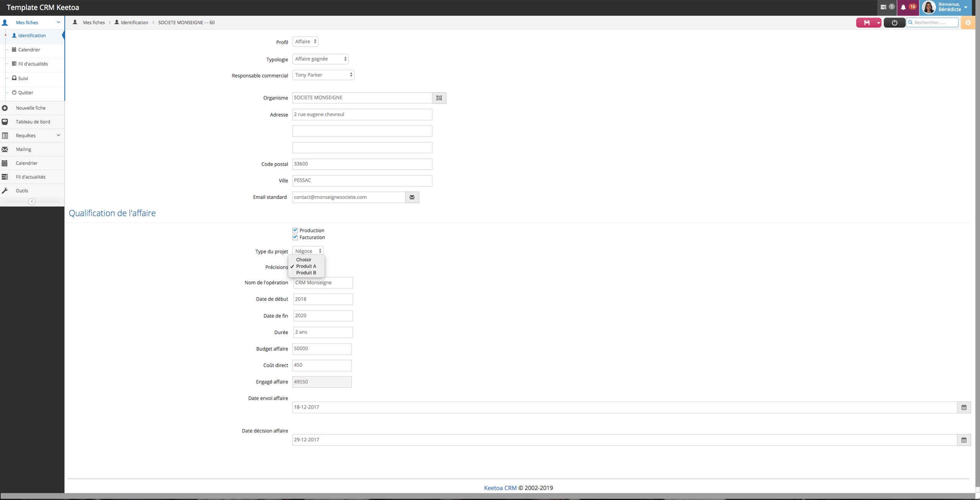Open calendar picker for Date décision affaire
This screenshot has height=500, width=980.
pyautogui.click(x=964, y=440)
